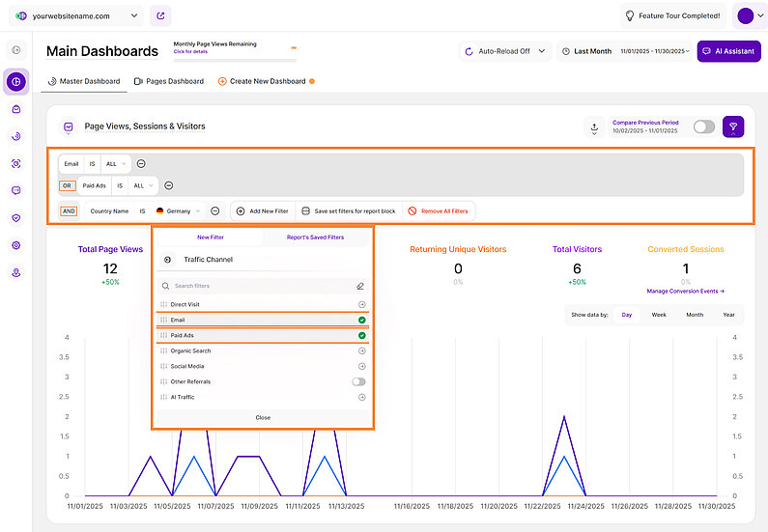Toggle Compare Previous Period switch
Image resolution: width=768 pixels, height=532 pixels.
coord(704,126)
